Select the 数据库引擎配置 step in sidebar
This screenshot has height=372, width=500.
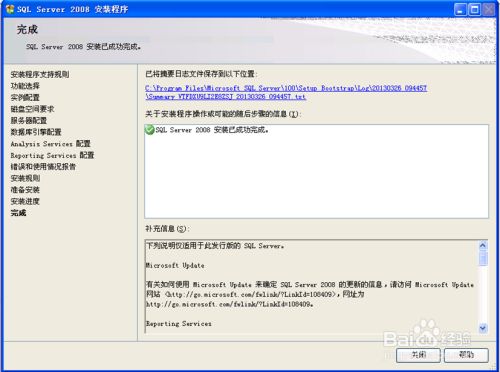pyautogui.click(x=36, y=132)
